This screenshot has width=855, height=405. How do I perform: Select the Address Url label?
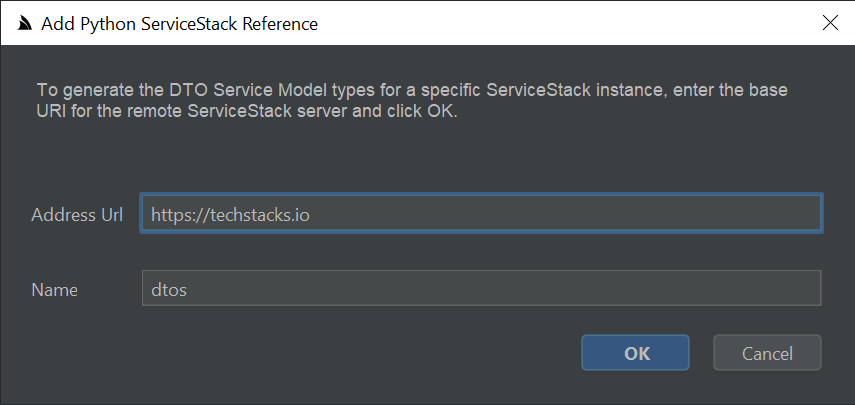[77, 214]
